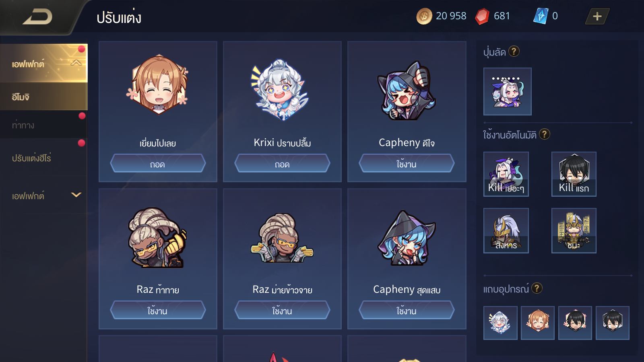Open the ปรับแต่งฮีโร่ menu item

43,158
